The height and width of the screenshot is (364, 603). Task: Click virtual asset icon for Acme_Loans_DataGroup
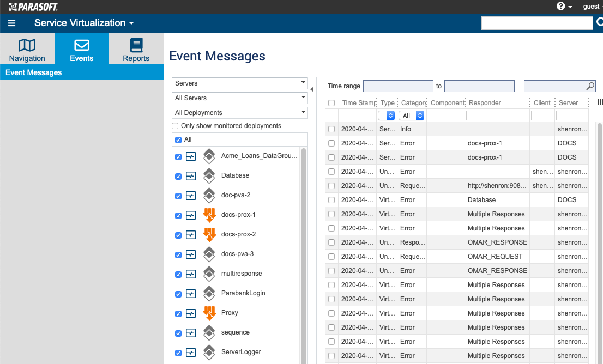pyautogui.click(x=209, y=156)
